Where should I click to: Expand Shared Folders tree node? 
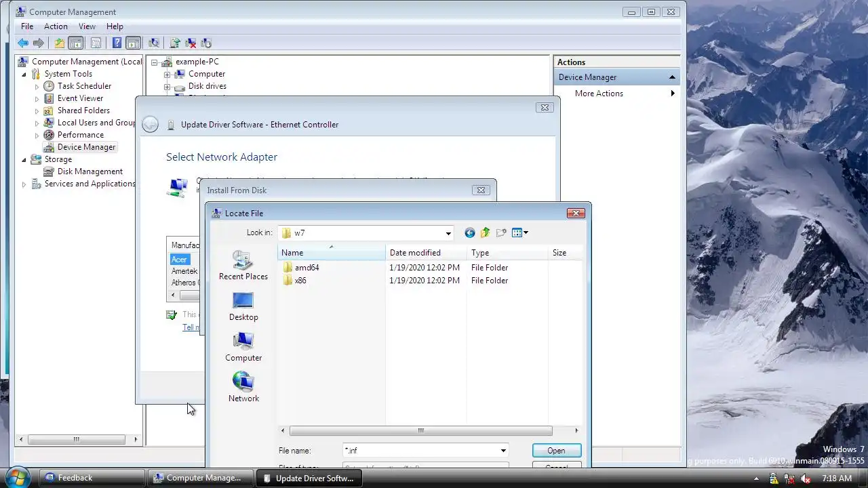(x=37, y=110)
